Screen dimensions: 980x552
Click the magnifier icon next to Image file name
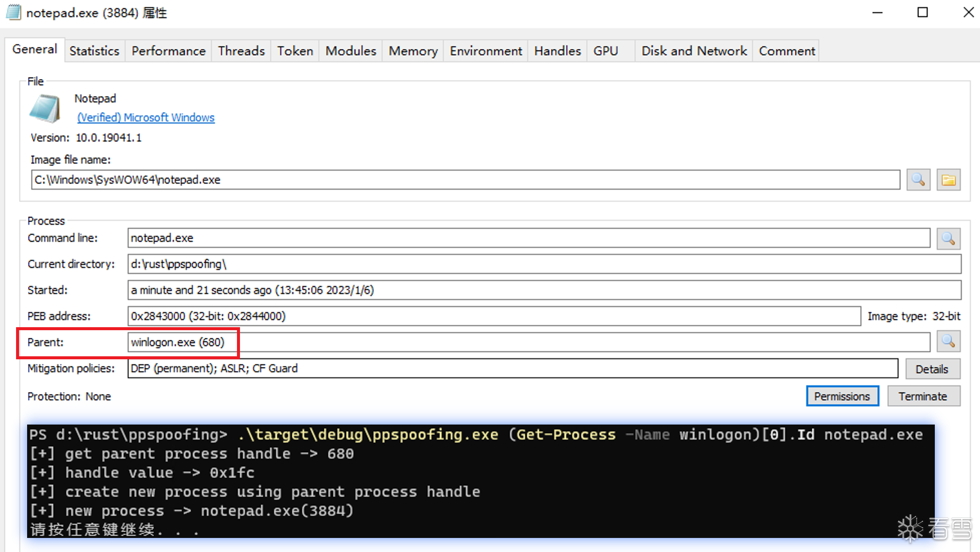[918, 180]
